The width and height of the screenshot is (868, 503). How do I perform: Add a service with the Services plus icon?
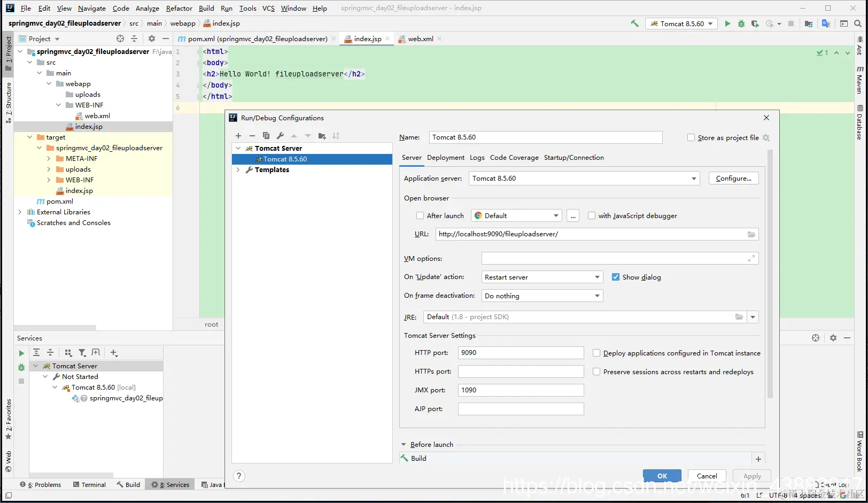[x=114, y=352]
